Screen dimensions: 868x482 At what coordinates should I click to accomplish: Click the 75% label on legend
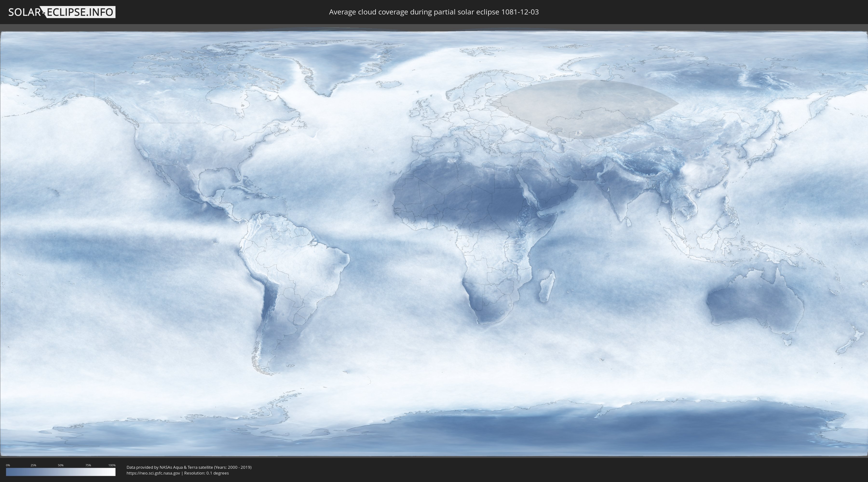pyautogui.click(x=88, y=465)
